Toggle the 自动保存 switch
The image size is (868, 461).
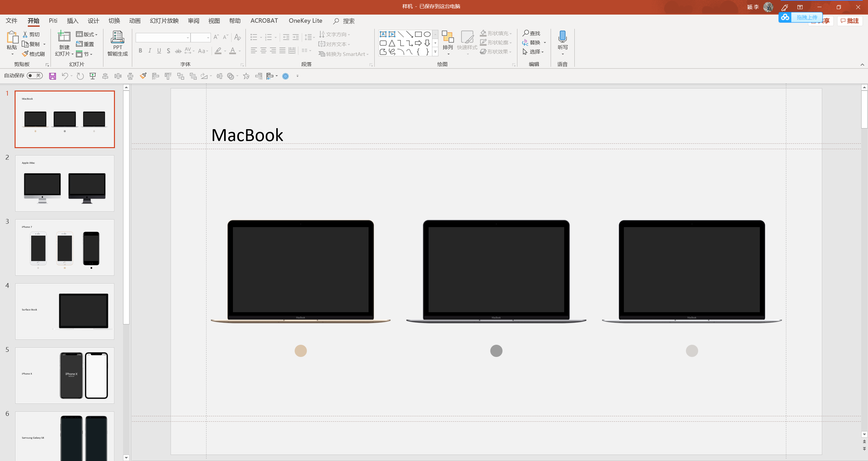click(35, 76)
